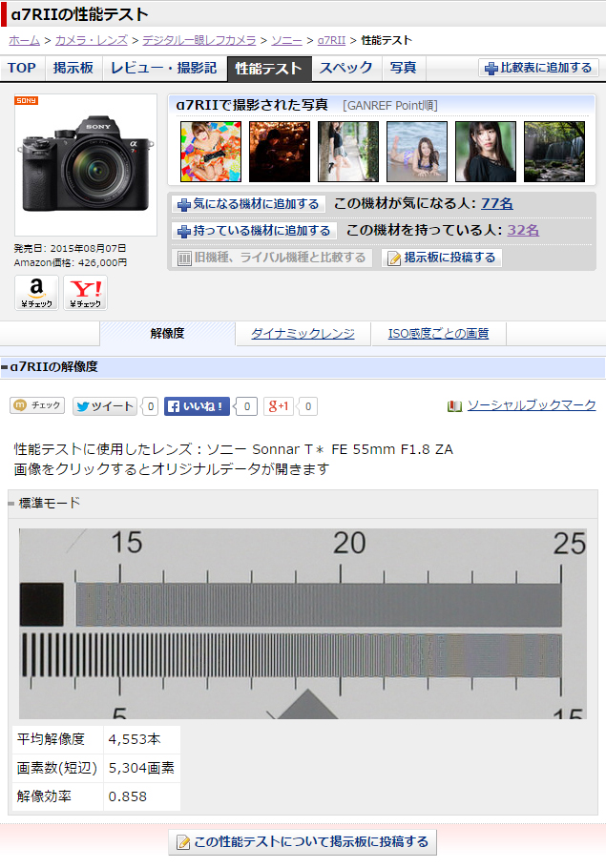Click この性能テストについて掲示板に投稿する button
This screenshot has height=868, width=606.
pos(303,842)
